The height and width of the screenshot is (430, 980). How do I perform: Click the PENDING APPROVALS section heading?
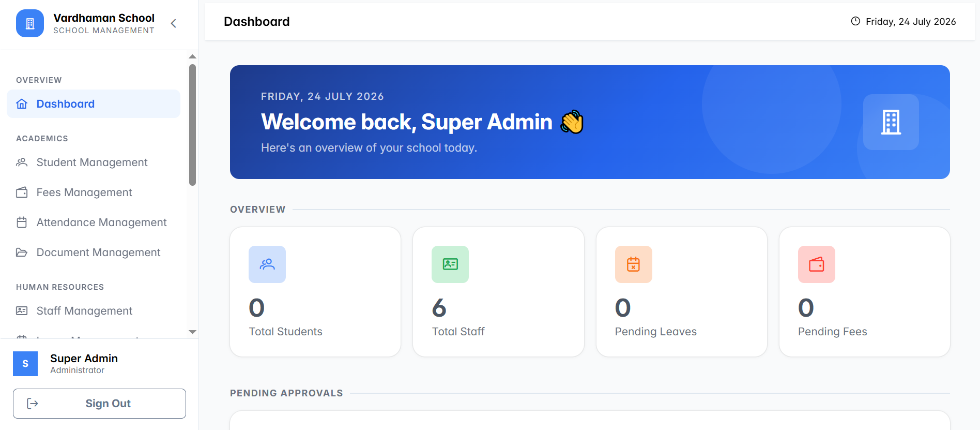[286, 393]
